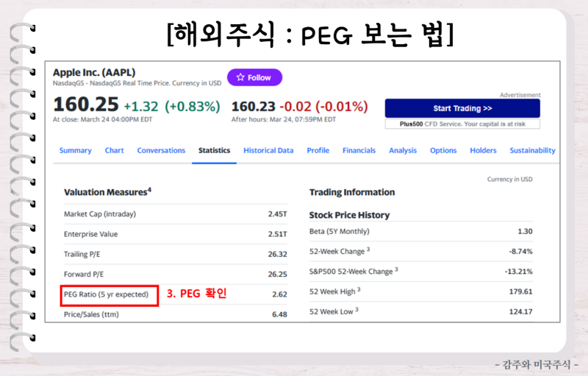This screenshot has width=588, height=376.
Task: Click the Start Trading advertisement button
Action: click(462, 108)
